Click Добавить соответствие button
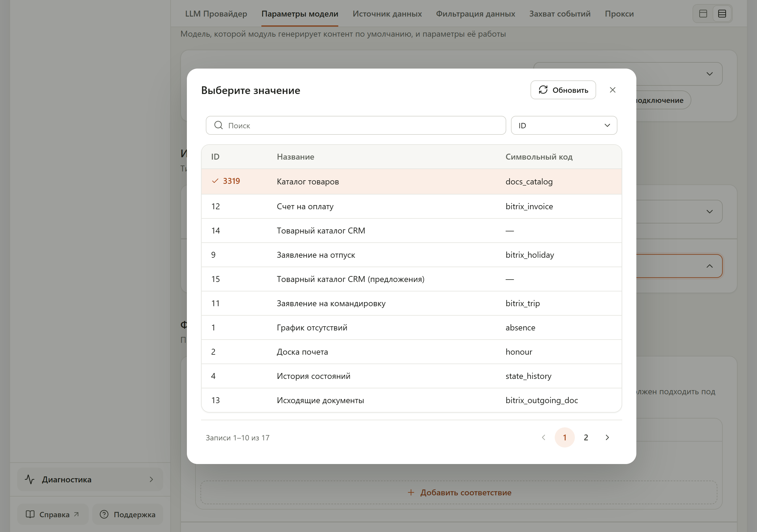This screenshot has height=532, width=757. [459, 492]
